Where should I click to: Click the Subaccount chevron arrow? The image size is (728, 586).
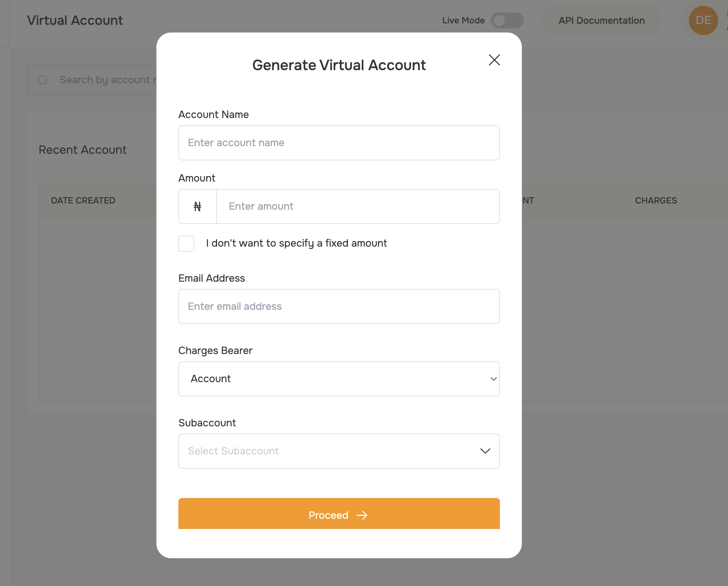coord(485,451)
